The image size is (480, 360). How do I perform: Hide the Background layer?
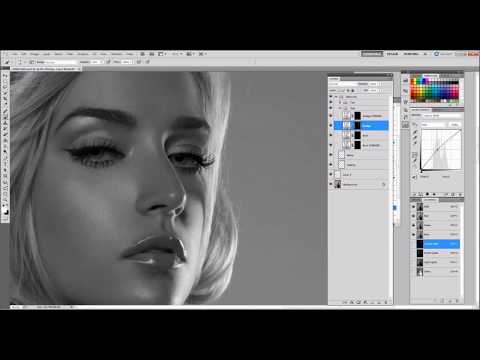tap(331, 184)
